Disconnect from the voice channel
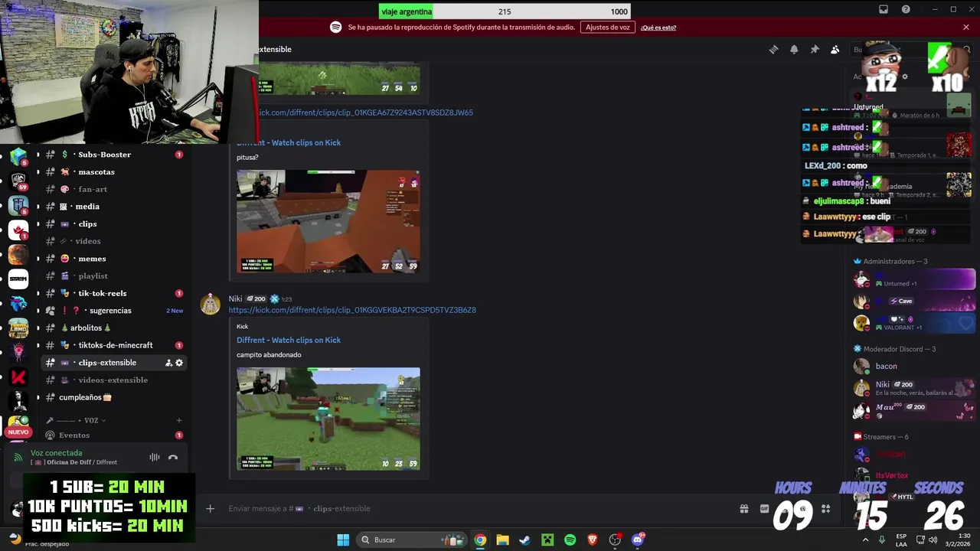 tap(173, 458)
